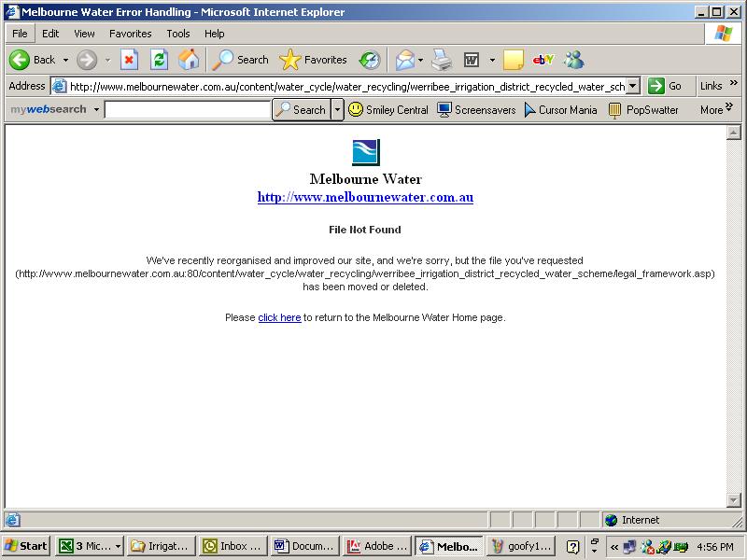Launch the Messenger icon in the toolbar
Image resolution: width=747 pixels, height=560 pixels.
point(573,60)
